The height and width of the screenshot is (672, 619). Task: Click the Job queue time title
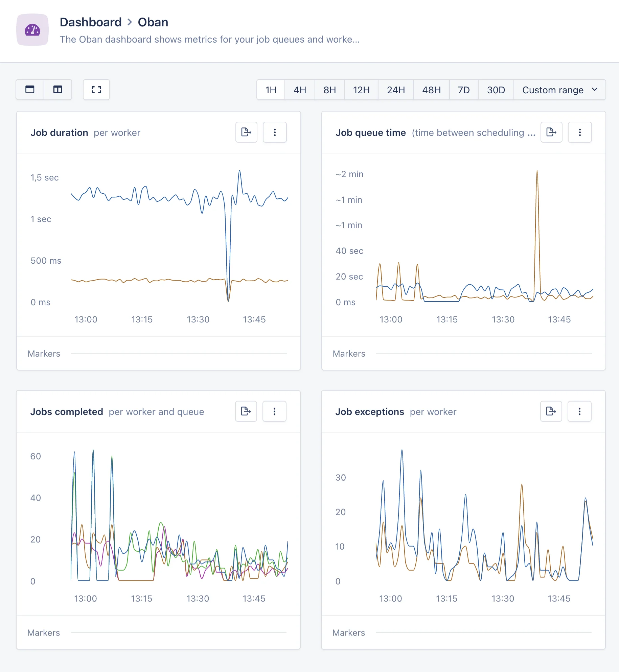click(x=371, y=133)
